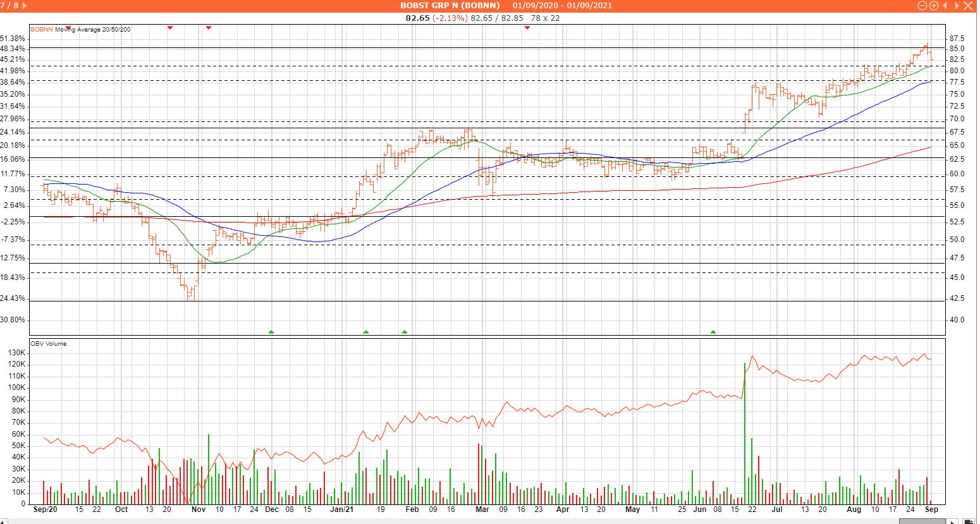Image resolution: width=980 pixels, height=524 pixels.
Task: Click the red marker above mid-October
Action: [169, 27]
